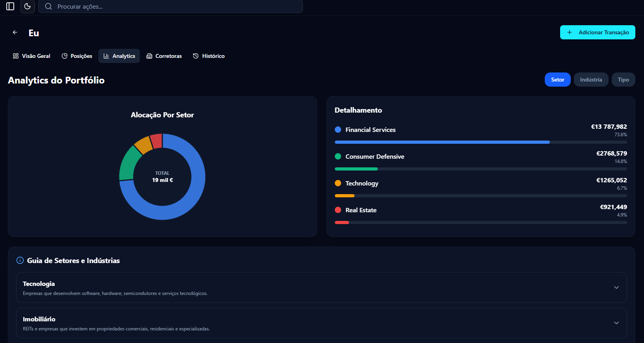Click the Technology progress bar

coord(481,196)
